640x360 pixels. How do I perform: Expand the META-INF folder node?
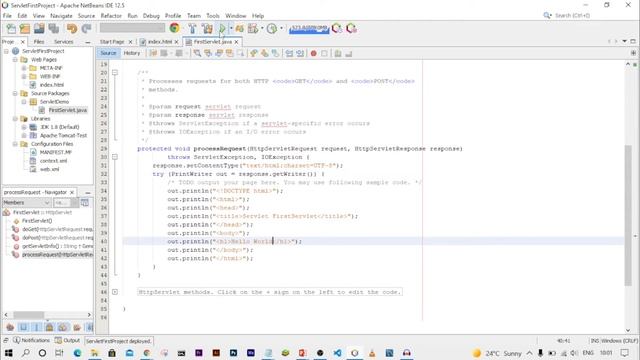[x=24, y=68]
